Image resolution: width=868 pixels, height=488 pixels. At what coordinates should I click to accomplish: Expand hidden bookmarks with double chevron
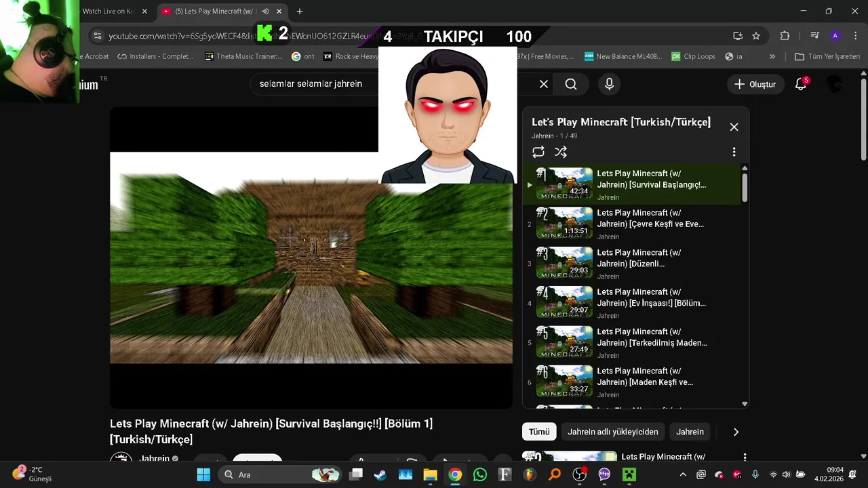(x=772, y=56)
